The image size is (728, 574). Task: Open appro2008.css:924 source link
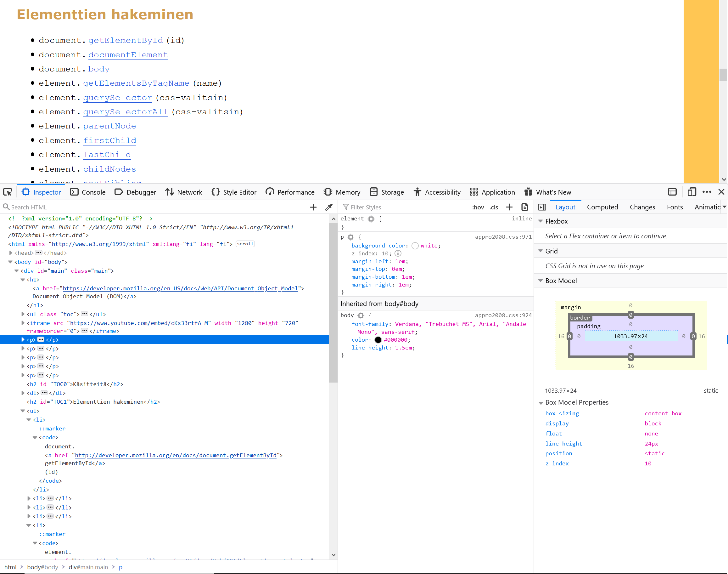click(503, 315)
